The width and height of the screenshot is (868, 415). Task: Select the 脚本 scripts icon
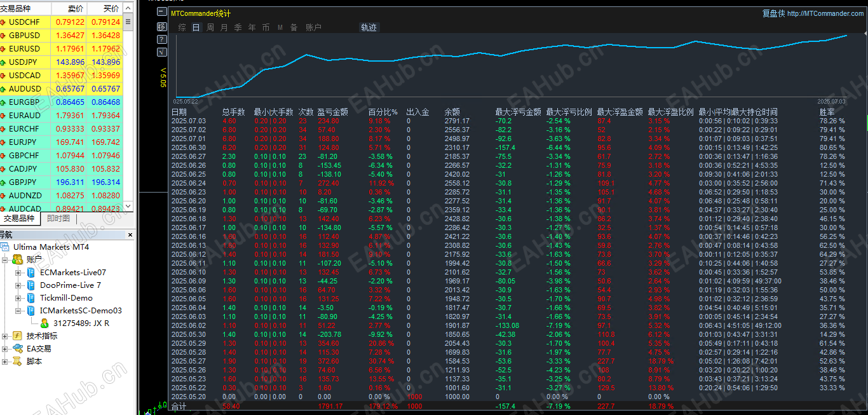click(17, 361)
